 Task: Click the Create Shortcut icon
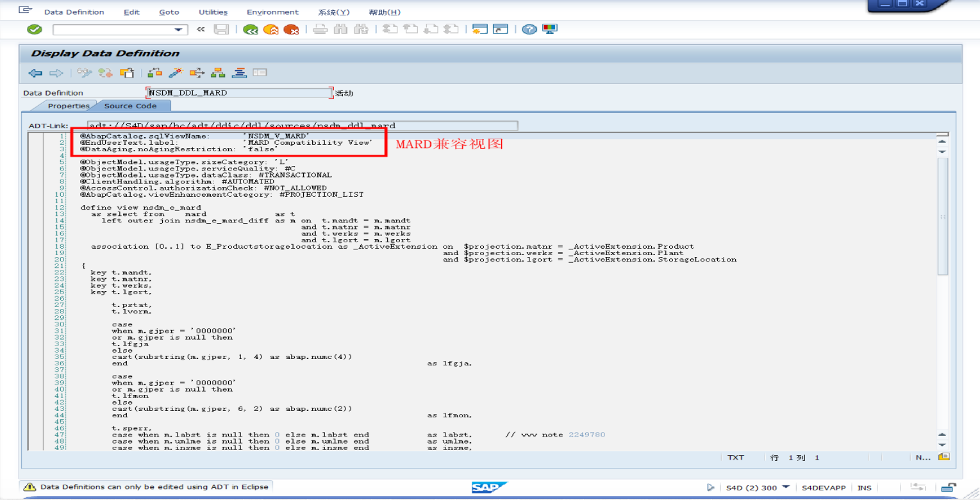click(500, 29)
